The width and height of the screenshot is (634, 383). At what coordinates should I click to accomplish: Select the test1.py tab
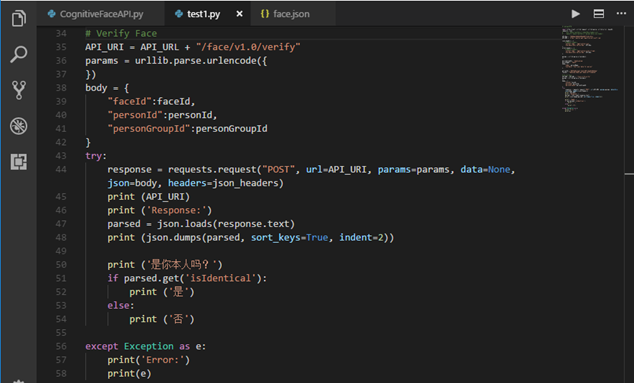207,14
